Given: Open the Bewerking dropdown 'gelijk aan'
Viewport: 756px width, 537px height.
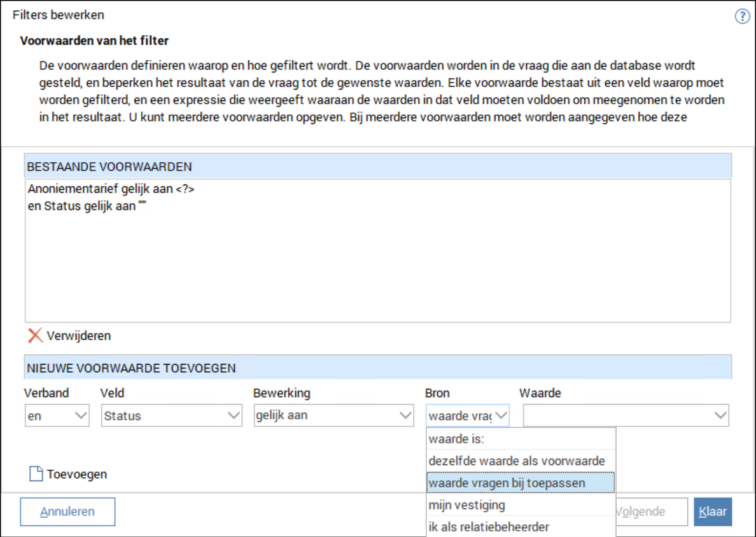Looking at the screenshot, I should pos(405,415).
